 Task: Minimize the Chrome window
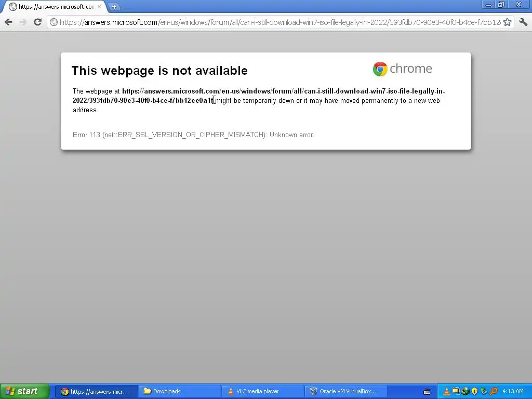(488, 5)
